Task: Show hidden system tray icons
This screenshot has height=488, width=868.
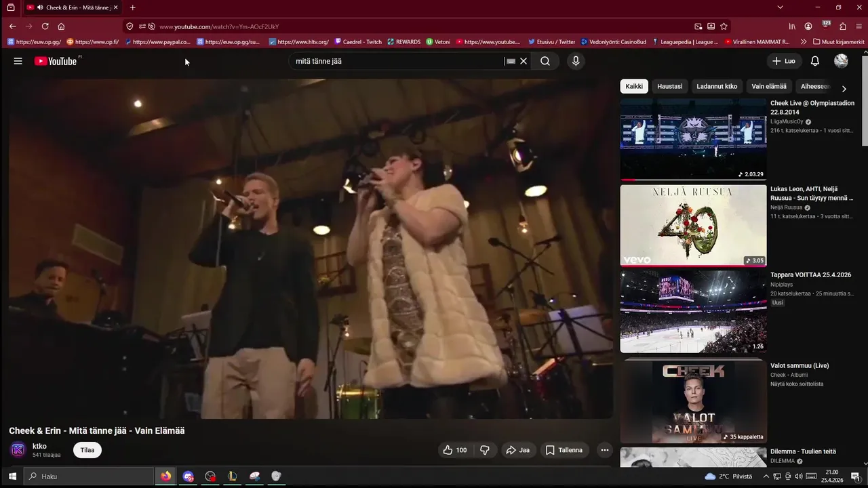Action: [766, 476]
